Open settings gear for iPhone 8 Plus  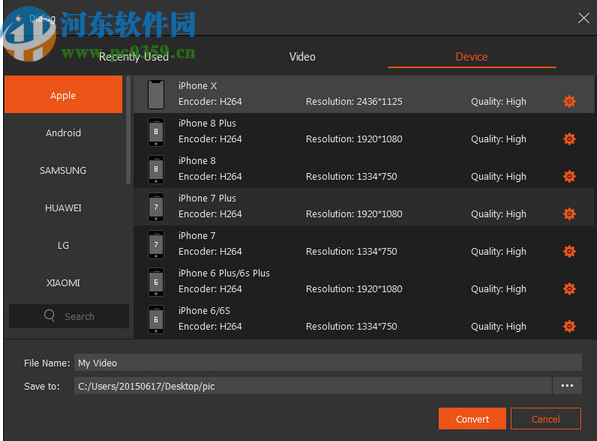[x=569, y=139]
